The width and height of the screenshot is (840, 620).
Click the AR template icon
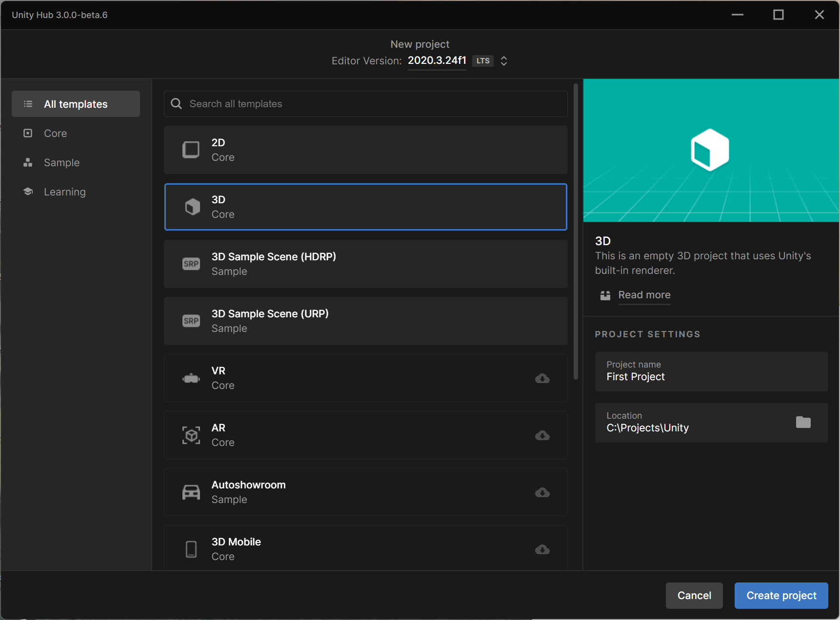pyautogui.click(x=191, y=435)
